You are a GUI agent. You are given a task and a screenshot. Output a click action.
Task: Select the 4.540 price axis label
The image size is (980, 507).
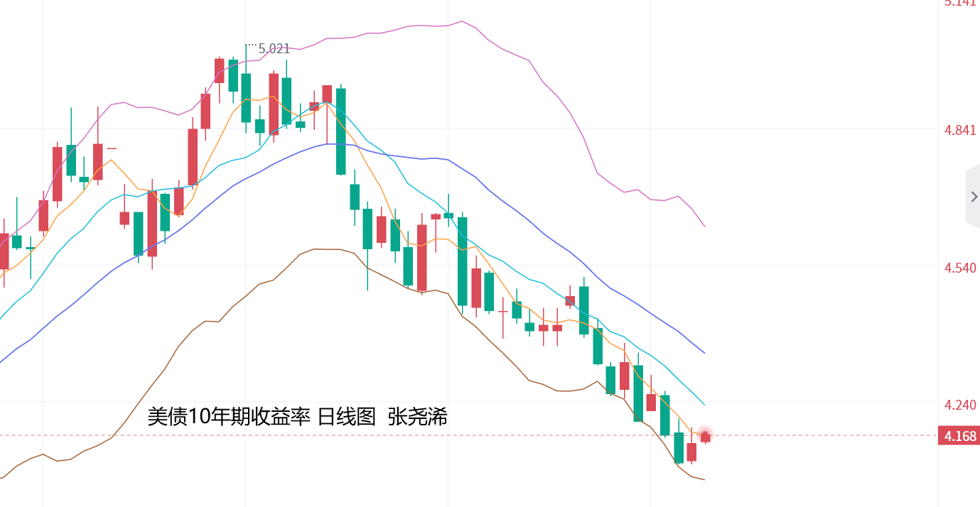pos(960,268)
